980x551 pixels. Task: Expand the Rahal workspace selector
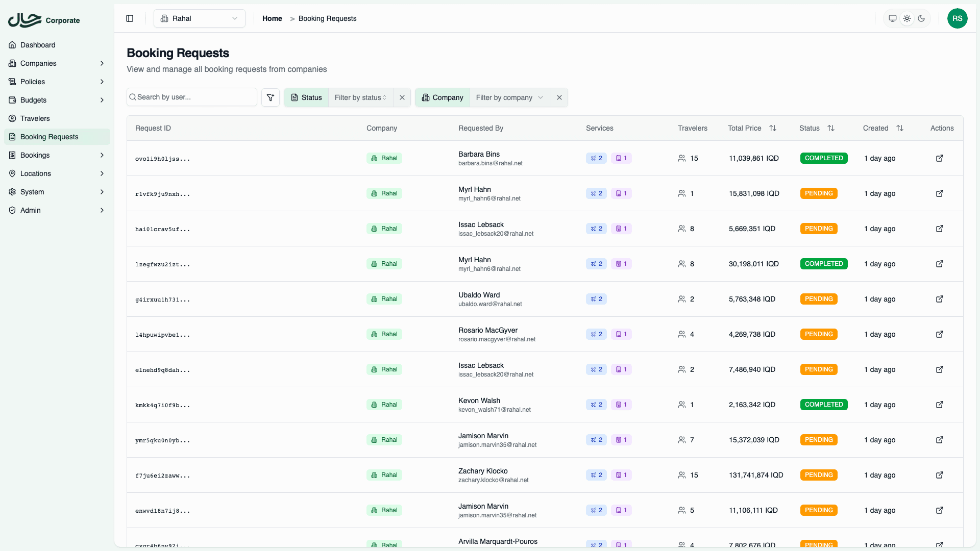point(199,18)
